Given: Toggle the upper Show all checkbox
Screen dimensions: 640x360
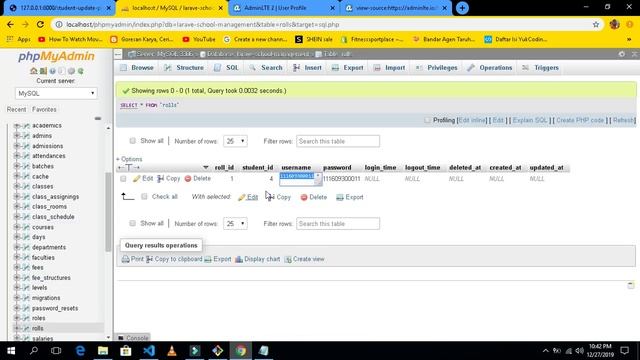Looking at the screenshot, I should pos(133,141).
